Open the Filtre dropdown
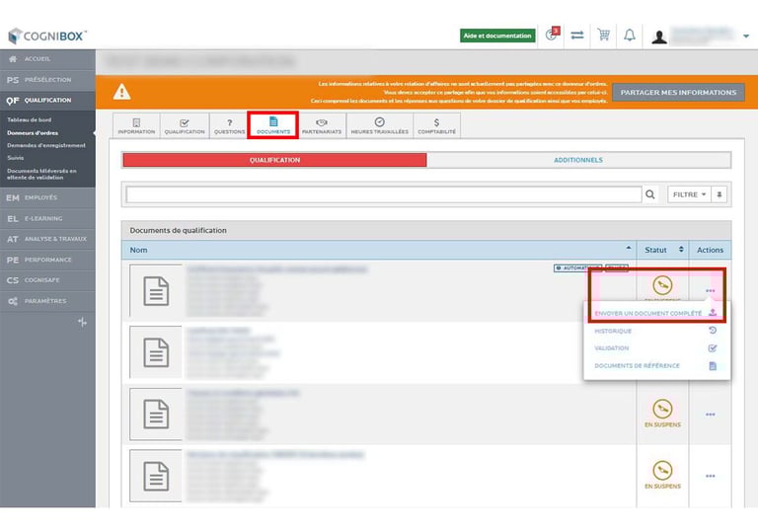This screenshot has height=532, width=758. pyautogui.click(x=689, y=194)
